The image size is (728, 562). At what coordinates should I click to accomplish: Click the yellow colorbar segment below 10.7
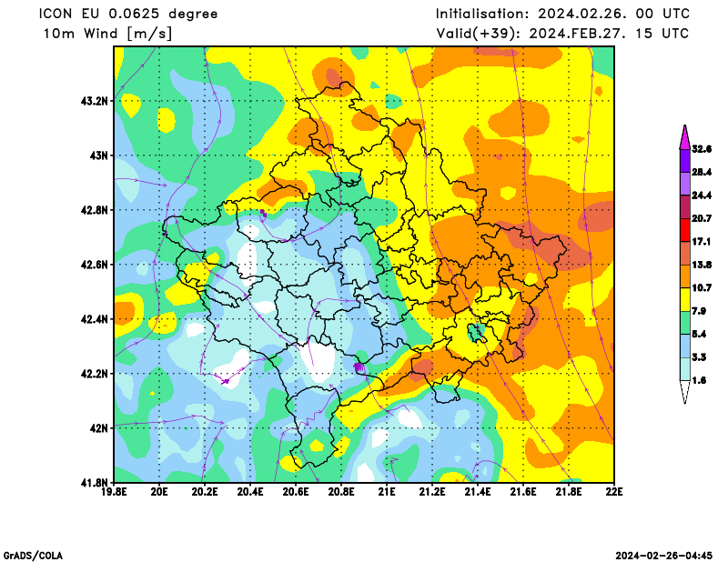pyautogui.click(x=685, y=299)
